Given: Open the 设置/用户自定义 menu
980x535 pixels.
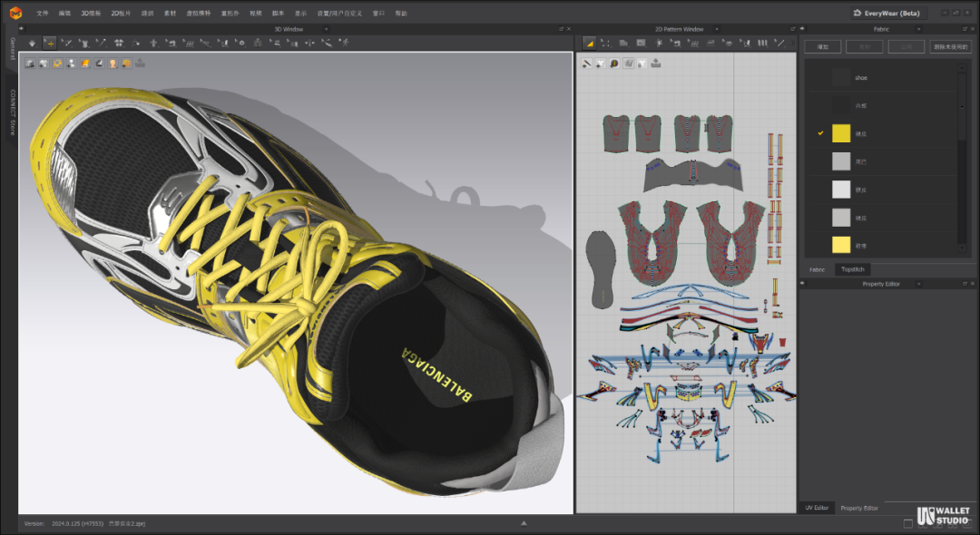Looking at the screenshot, I should click(x=339, y=13).
